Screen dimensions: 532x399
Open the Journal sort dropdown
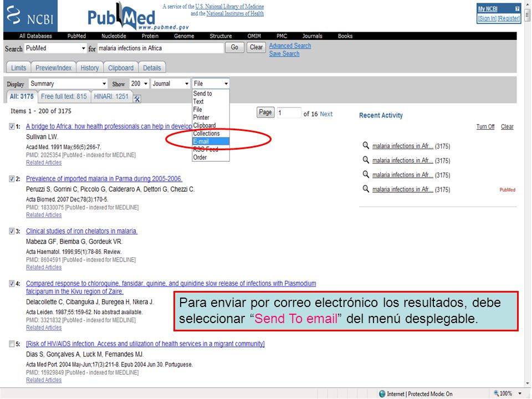point(170,84)
